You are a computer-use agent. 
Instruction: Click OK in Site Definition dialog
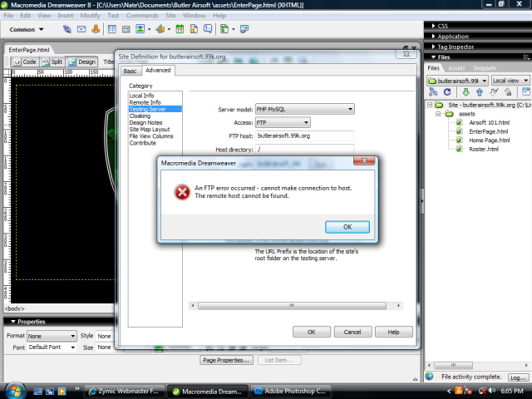312,332
